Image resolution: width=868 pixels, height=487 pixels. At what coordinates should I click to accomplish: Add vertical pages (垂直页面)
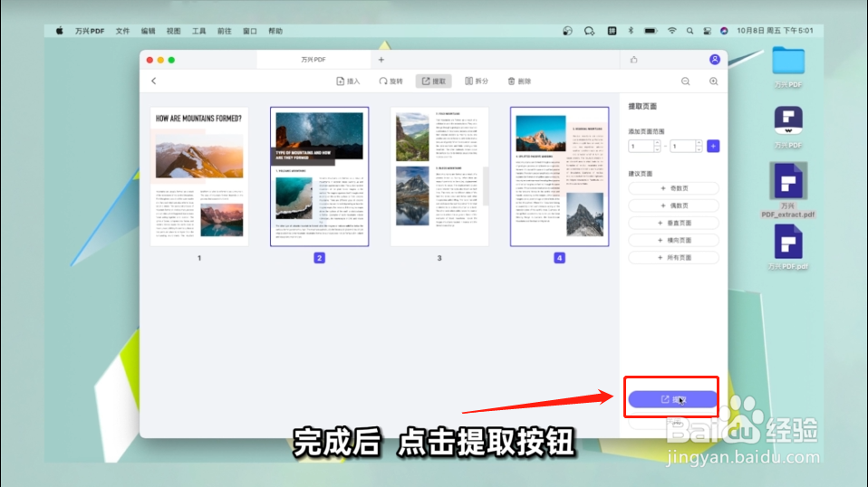pos(674,223)
